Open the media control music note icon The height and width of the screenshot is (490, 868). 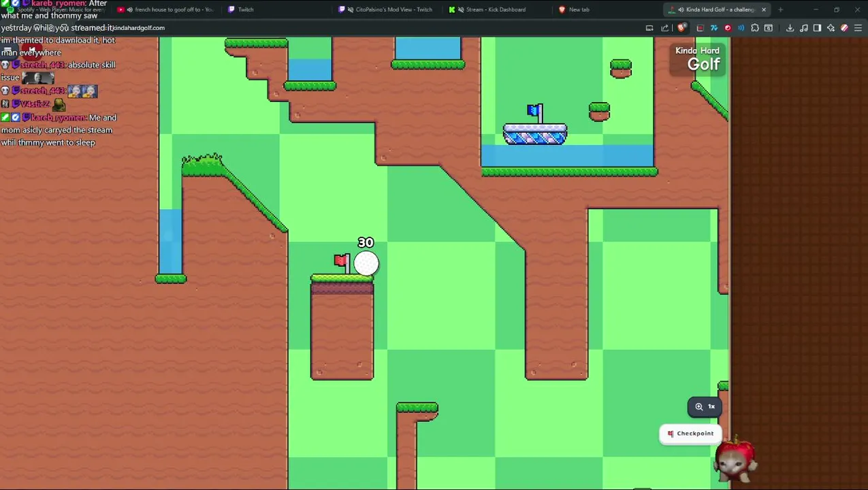pyautogui.click(x=804, y=28)
